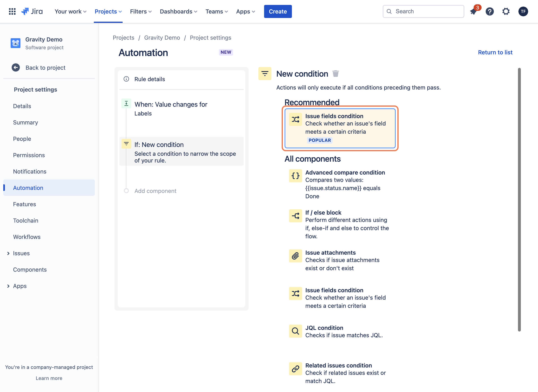Click the Return to list link
Viewport: 538px width, 392px height.
(495, 53)
